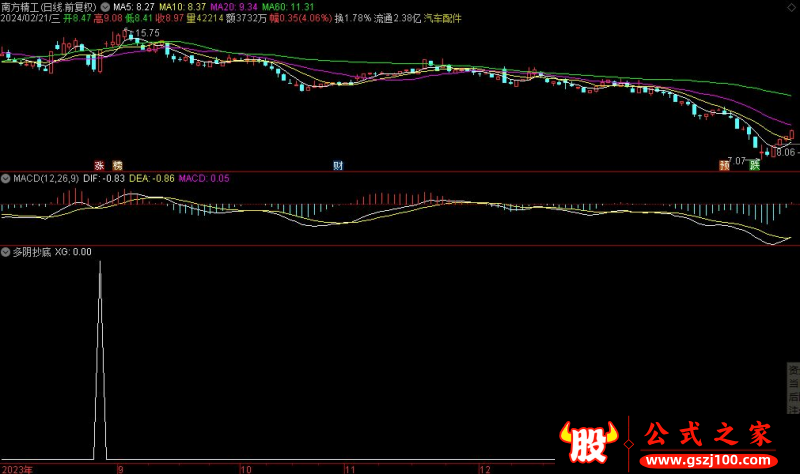Open the 南方精工 (日线 前复权) title dropdown
800x474 pixels.
point(47,6)
